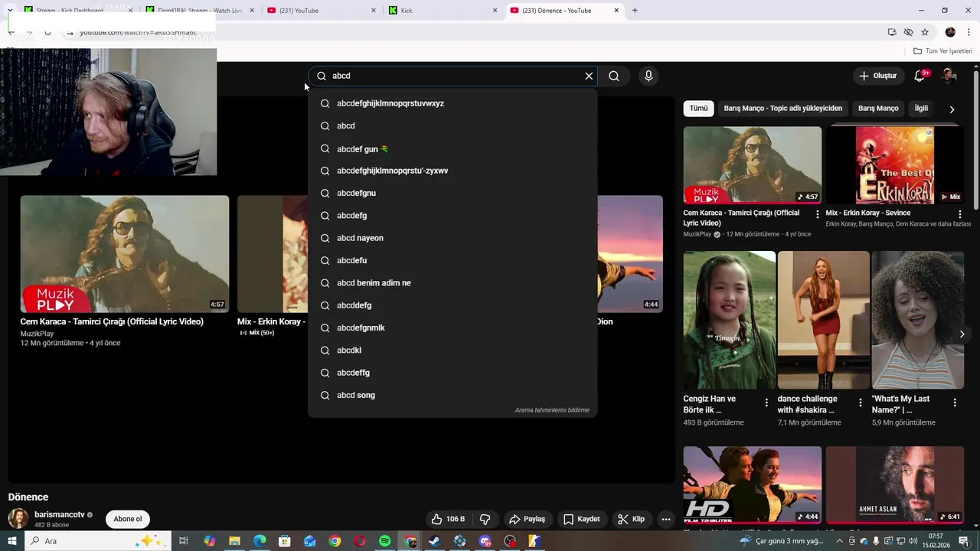
Task: Select Barış Manço - Topic adlı yükleyiciden chip
Action: click(782, 109)
